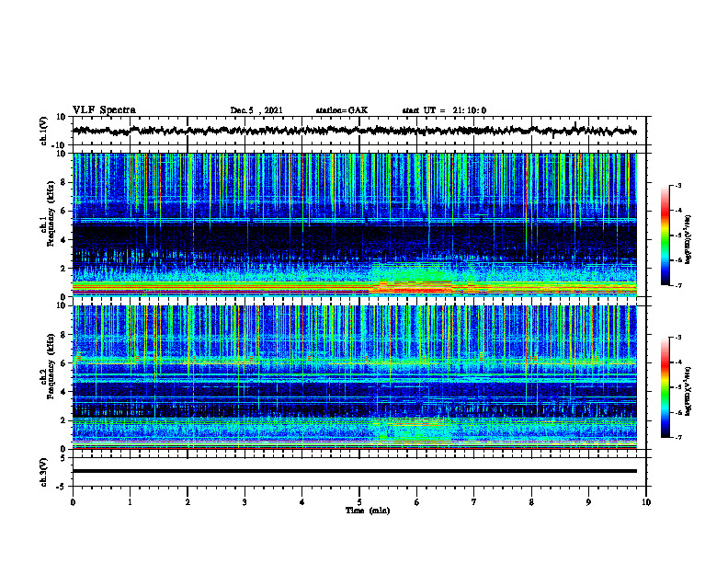The image size is (728, 563).
Task: Click the red burst in ch.1 spectrogram near minute 6
Action: click(x=420, y=290)
